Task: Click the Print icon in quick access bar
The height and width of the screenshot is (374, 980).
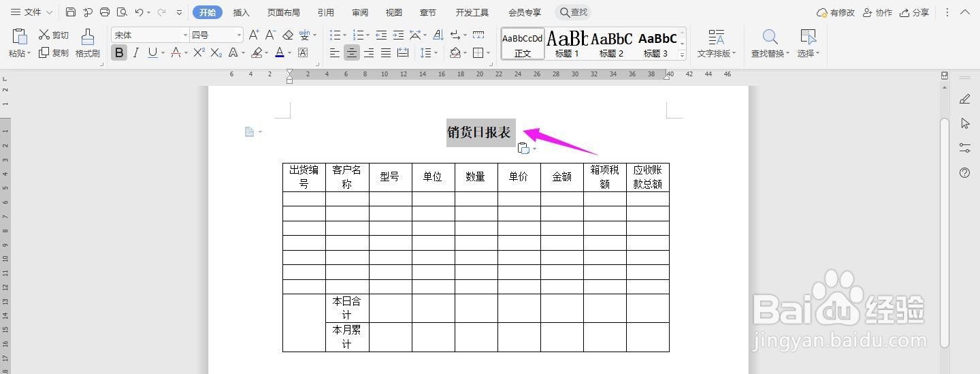Action: [105, 12]
